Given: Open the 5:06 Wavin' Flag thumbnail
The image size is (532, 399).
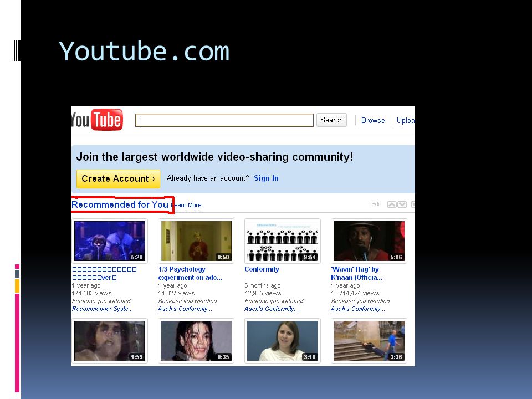Looking at the screenshot, I should tap(369, 241).
